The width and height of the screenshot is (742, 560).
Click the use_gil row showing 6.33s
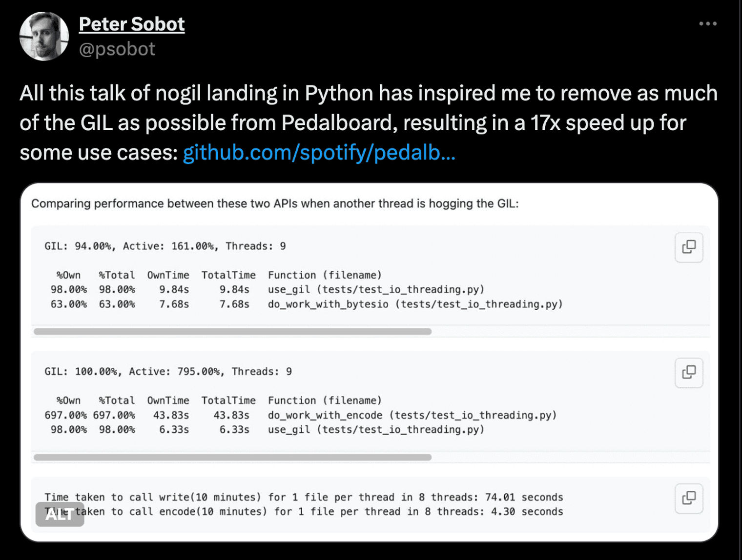click(x=268, y=430)
